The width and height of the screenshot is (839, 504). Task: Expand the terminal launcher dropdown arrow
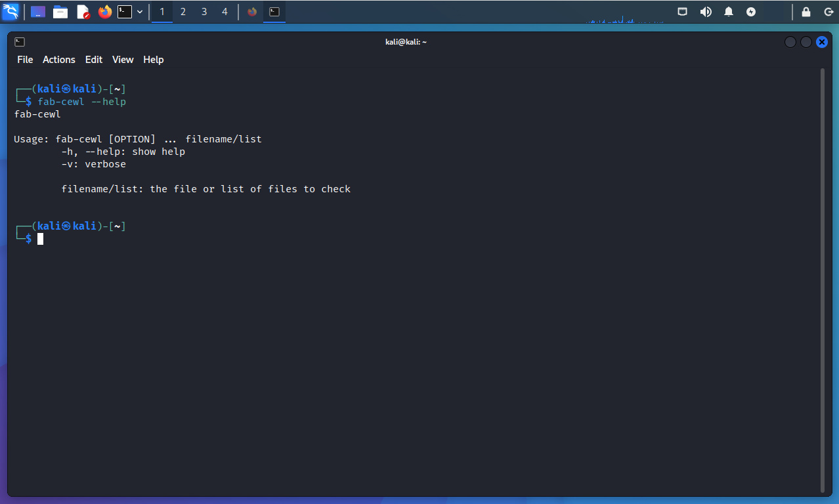click(x=140, y=12)
